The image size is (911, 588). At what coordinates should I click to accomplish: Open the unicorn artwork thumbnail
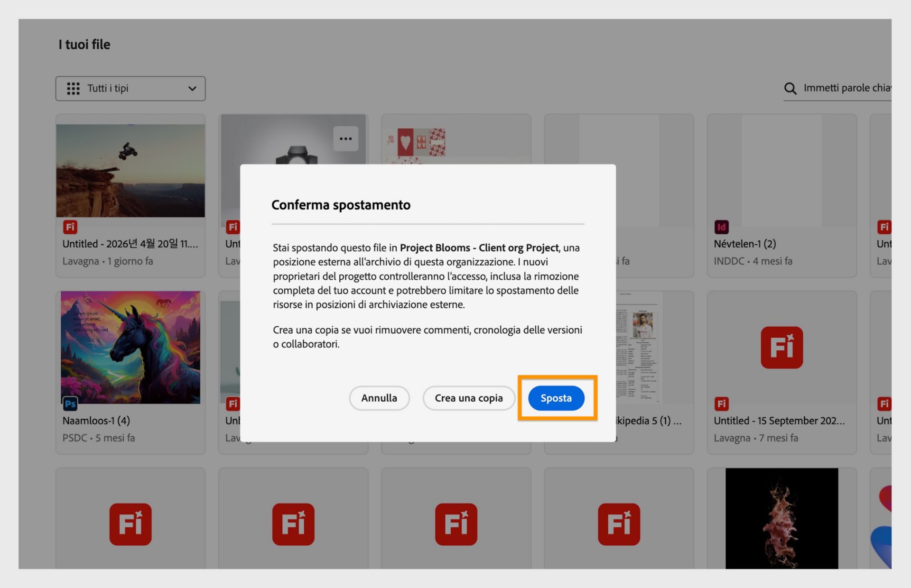[x=130, y=348]
